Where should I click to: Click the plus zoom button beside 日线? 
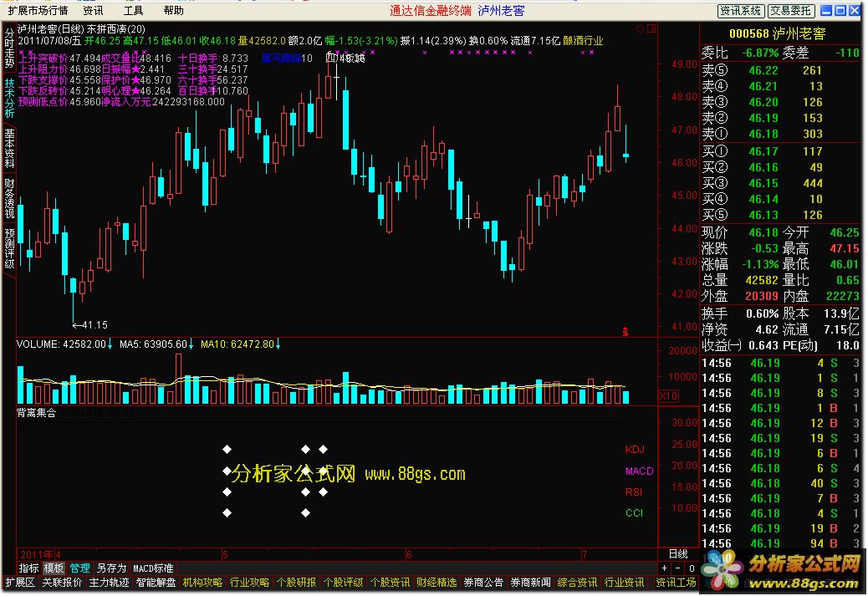click(664, 568)
